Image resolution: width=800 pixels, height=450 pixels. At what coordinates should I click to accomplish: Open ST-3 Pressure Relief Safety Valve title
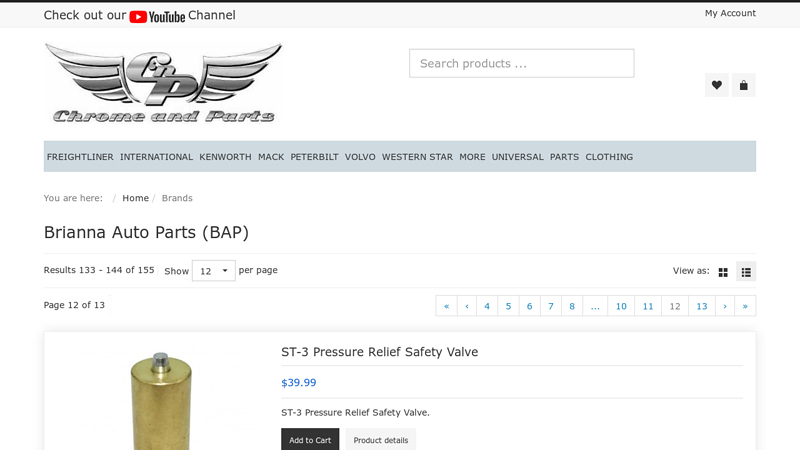pos(380,352)
